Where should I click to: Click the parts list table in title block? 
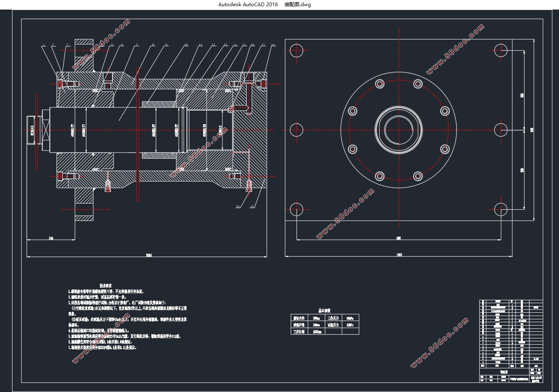[511, 333]
